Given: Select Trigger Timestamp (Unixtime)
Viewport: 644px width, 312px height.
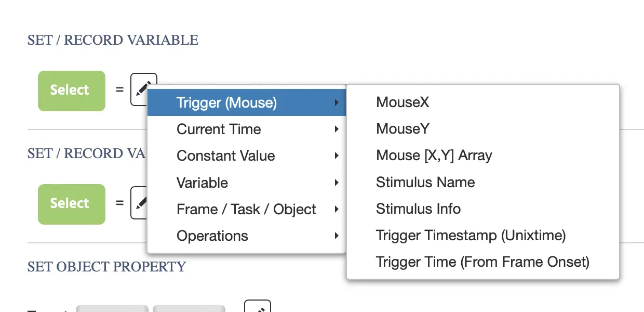Looking at the screenshot, I should (471, 235).
